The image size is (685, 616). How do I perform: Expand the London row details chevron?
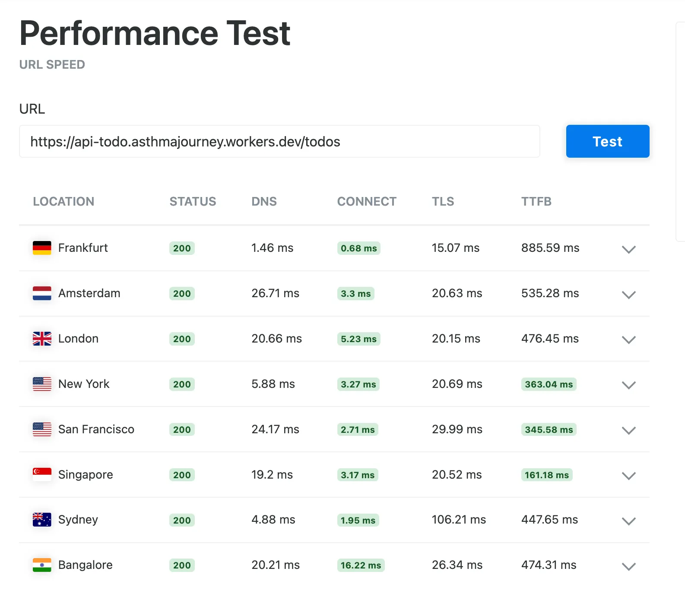click(628, 340)
